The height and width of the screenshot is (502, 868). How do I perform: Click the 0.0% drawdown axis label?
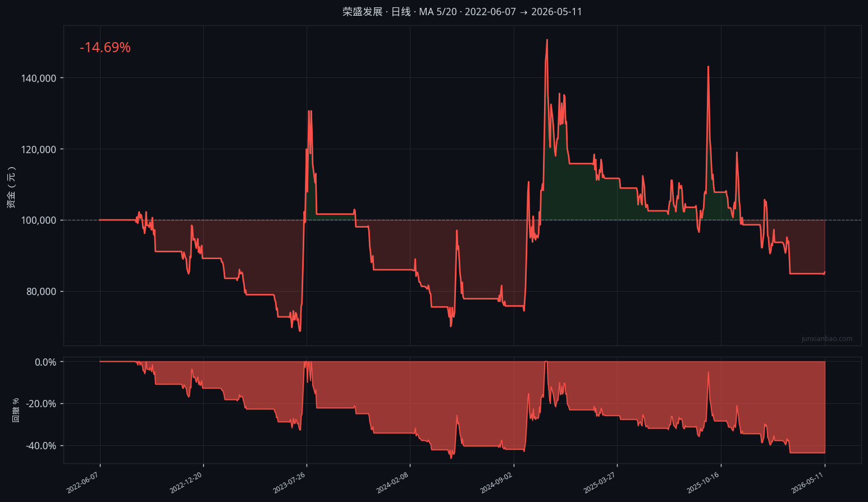[45, 362]
